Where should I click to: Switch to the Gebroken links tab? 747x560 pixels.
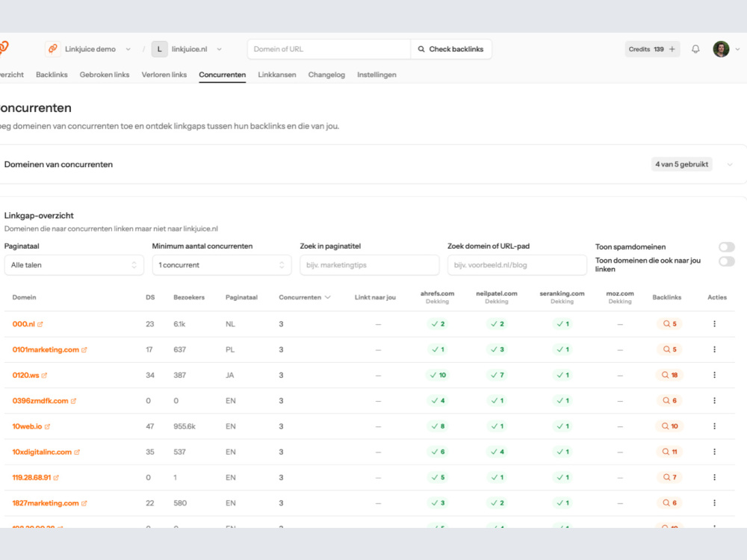pyautogui.click(x=105, y=75)
